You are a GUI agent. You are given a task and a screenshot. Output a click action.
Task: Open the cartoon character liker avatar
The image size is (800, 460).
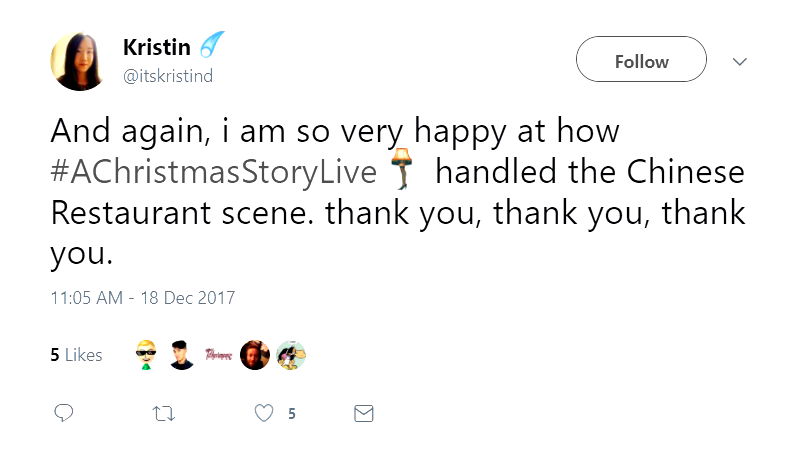click(290, 355)
